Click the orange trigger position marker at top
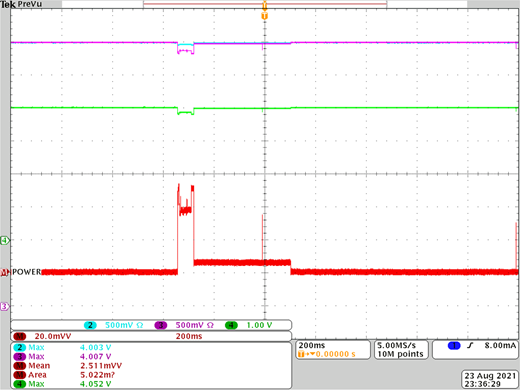The image size is (520, 390). tap(265, 16)
